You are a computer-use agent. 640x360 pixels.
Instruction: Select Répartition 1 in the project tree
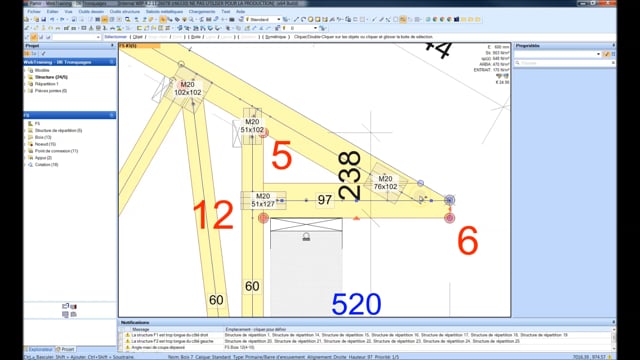[x=47, y=84]
